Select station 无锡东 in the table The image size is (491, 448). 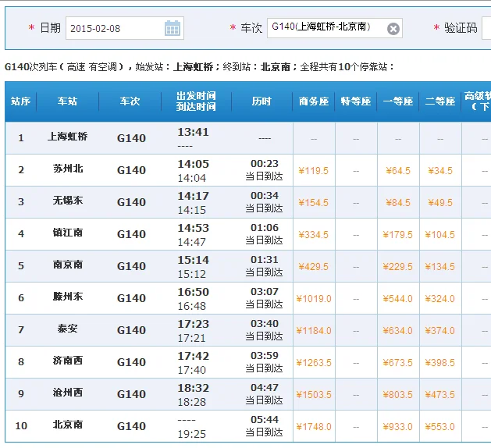point(68,201)
